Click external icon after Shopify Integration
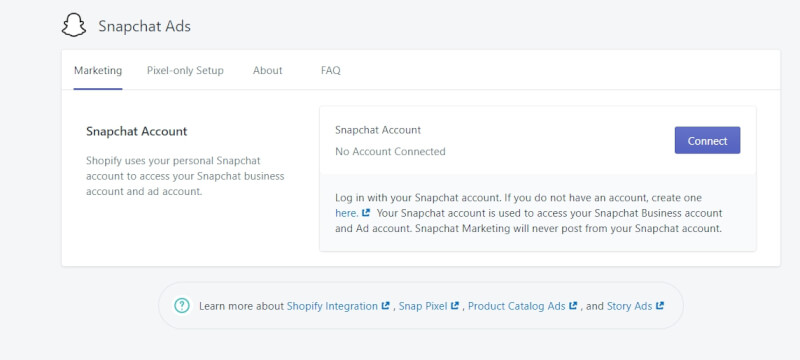This screenshot has width=800, height=360. (x=386, y=305)
